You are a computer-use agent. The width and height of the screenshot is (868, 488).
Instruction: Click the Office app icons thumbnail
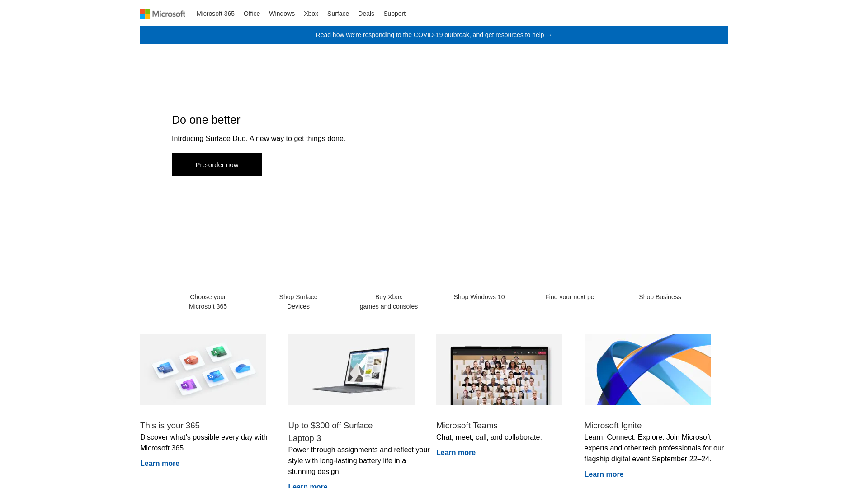[203, 369]
